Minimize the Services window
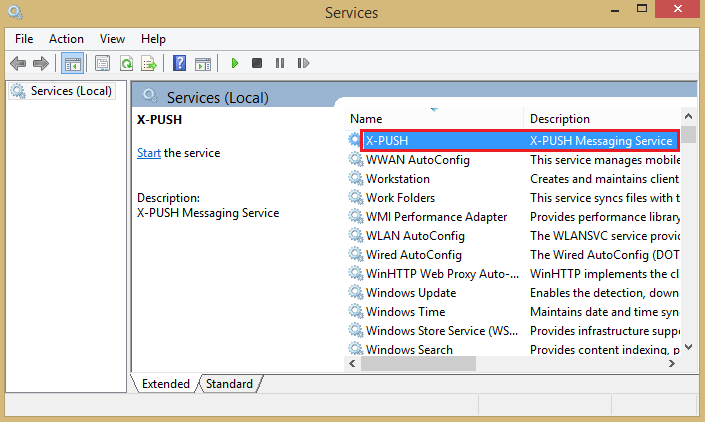 (x=615, y=10)
